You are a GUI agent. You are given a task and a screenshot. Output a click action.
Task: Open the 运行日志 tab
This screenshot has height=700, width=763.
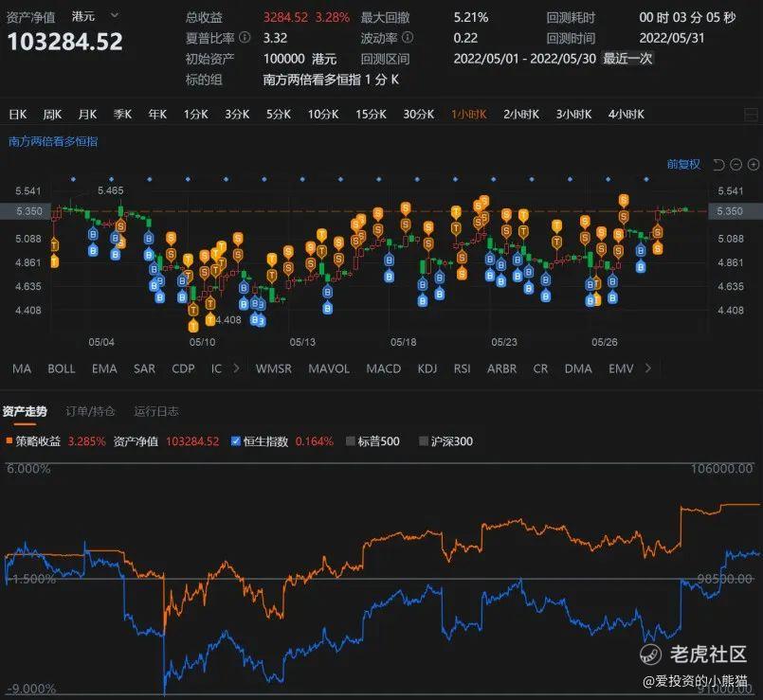tap(156, 411)
